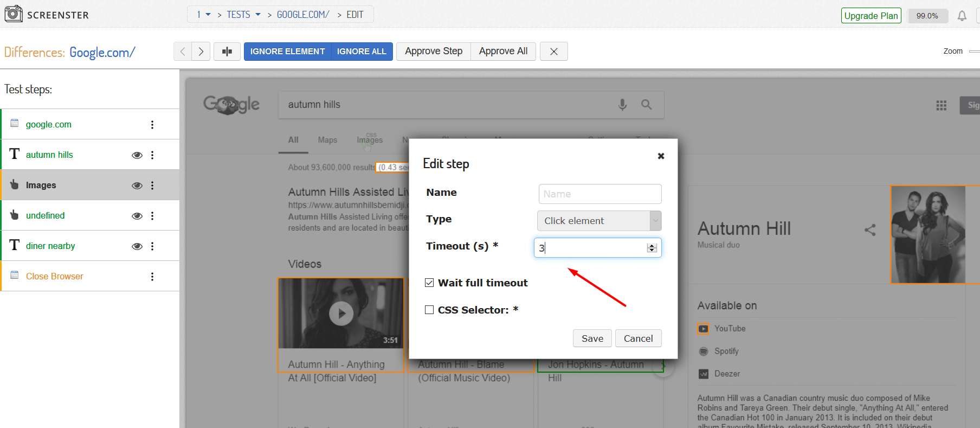This screenshot has width=980, height=428.
Task: Close the Edit step dialog
Action: pos(661,156)
